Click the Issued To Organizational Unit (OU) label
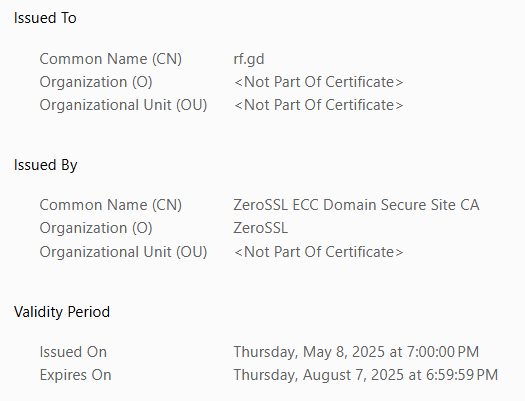The height and width of the screenshot is (401, 525). (124, 105)
